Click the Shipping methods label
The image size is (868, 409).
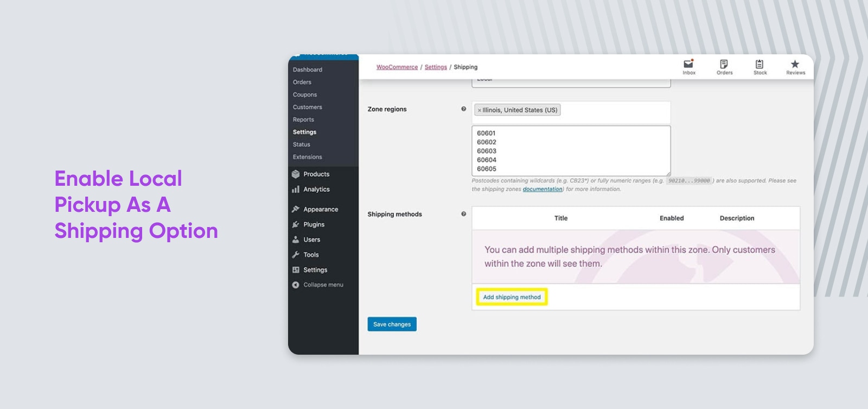[x=394, y=214]
